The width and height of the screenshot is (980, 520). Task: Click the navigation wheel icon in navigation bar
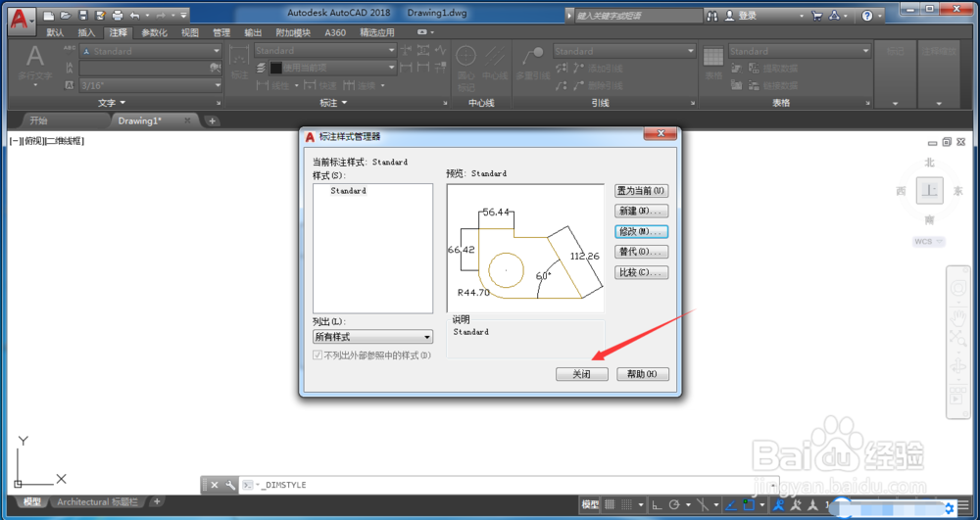958,289
